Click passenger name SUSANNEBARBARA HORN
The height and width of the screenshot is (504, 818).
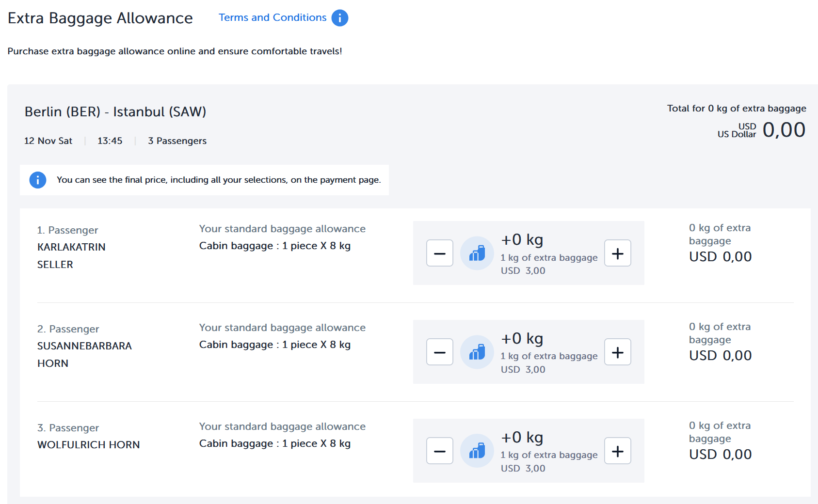coord(84,354)
